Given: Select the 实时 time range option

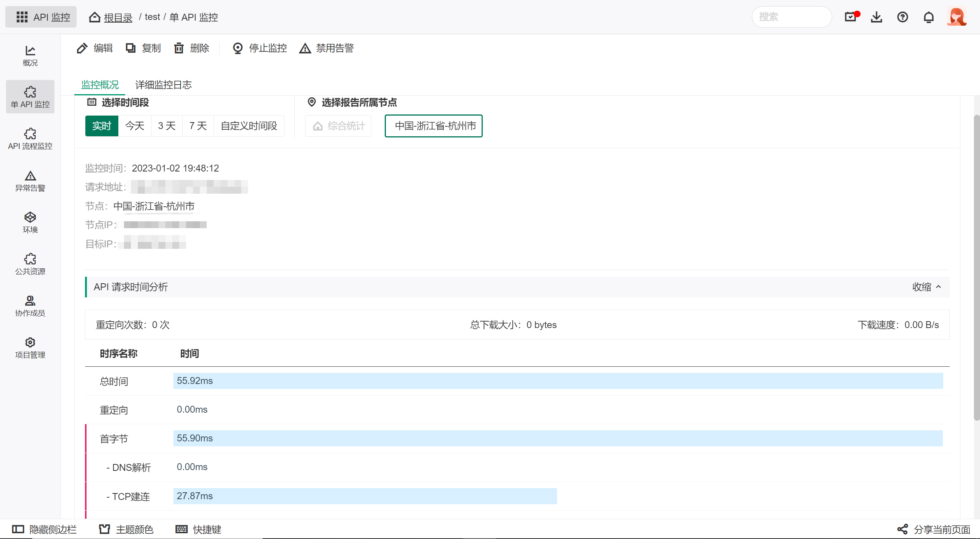Looking at the screenshot, I should click(101, 126).
